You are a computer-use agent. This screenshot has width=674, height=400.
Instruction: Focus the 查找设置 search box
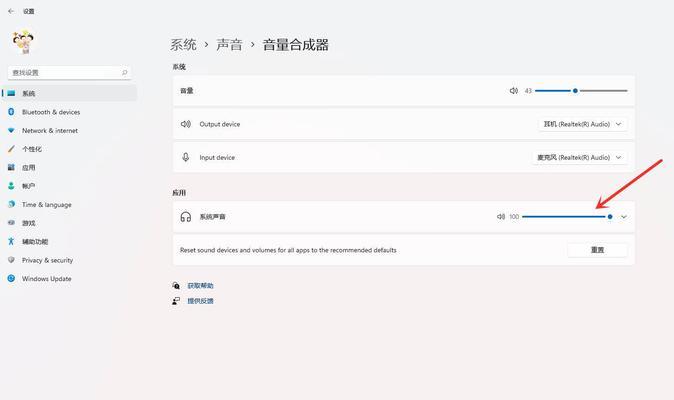69,73
